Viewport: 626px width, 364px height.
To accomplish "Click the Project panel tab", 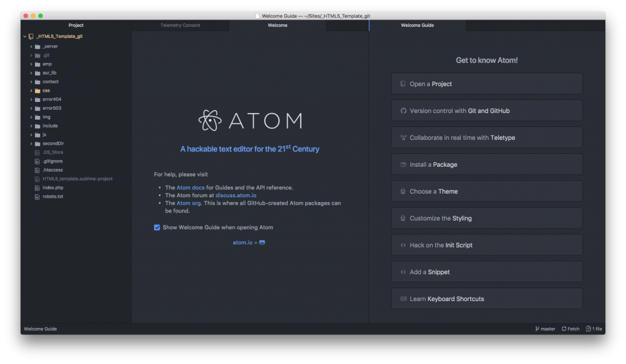I will pyautogui.click(x=76, y=25).
